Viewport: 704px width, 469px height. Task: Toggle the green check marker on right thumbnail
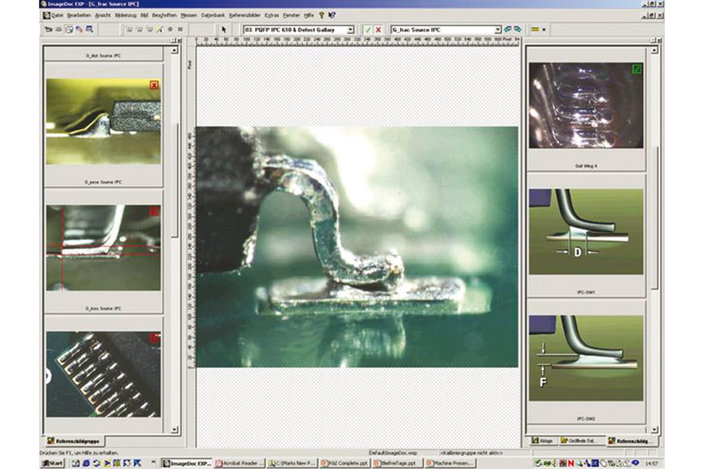[x=637, y=69]
